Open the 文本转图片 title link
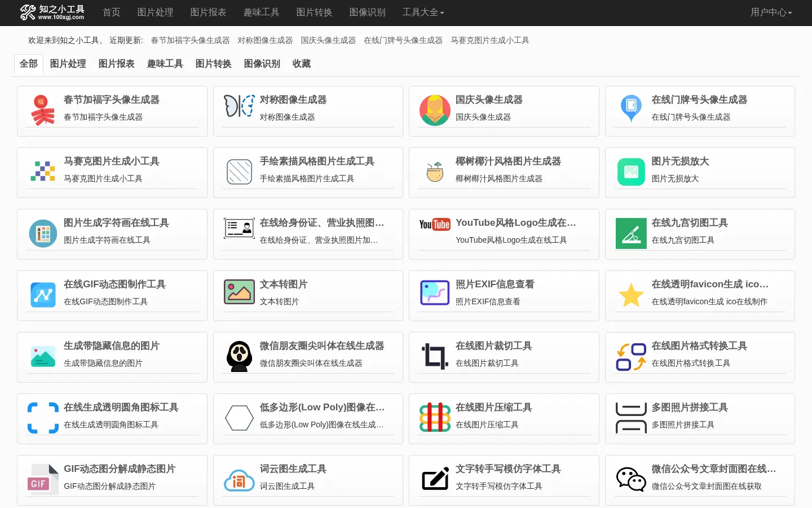This screenshot has height=508, width=812. click(284, 284)
